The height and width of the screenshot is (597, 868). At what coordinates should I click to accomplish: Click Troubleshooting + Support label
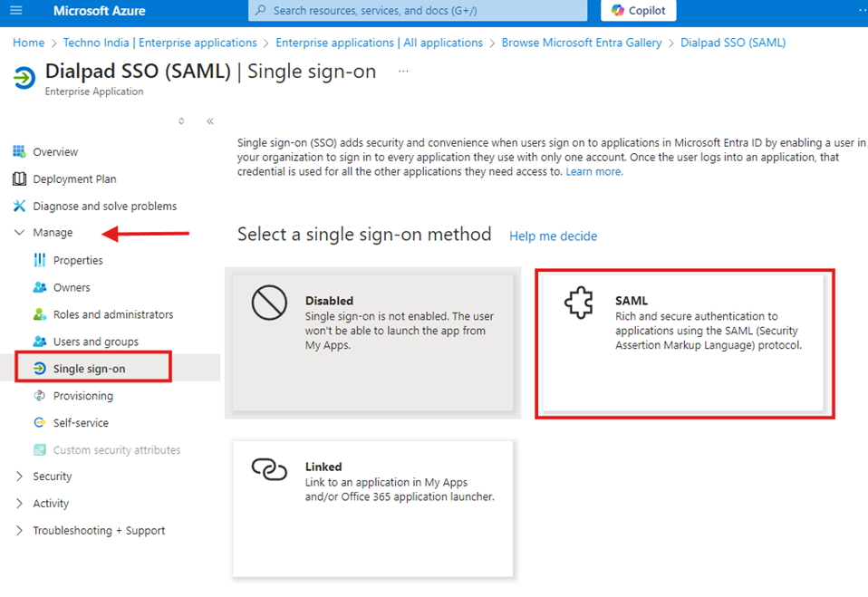(99, 531)
